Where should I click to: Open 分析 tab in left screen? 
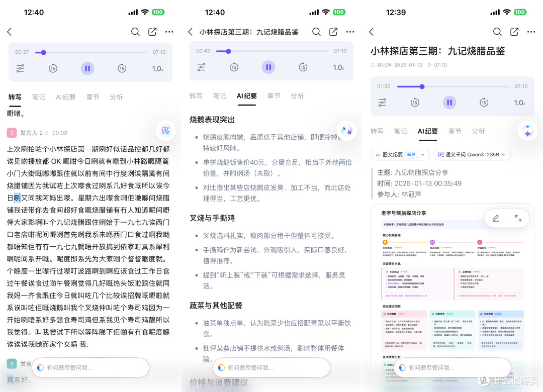116,97
